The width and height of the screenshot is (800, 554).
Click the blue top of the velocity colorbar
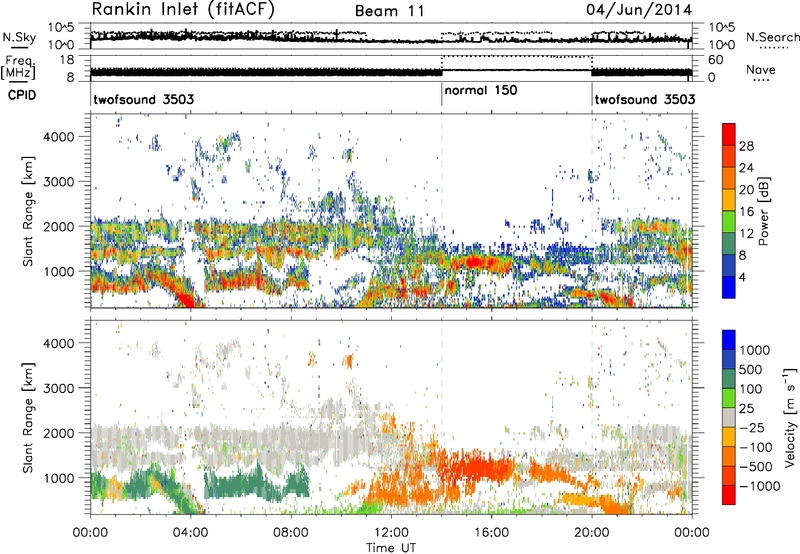(729, 340)
